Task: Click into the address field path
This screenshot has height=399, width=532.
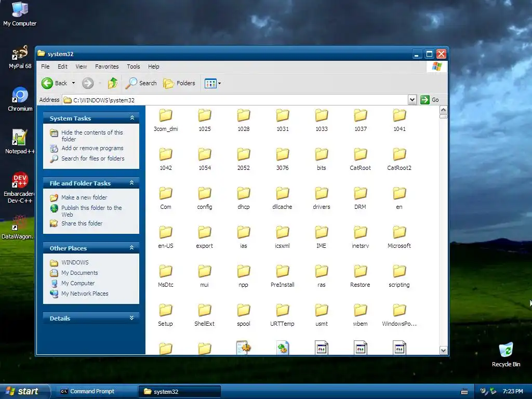Action: point(235,100)
